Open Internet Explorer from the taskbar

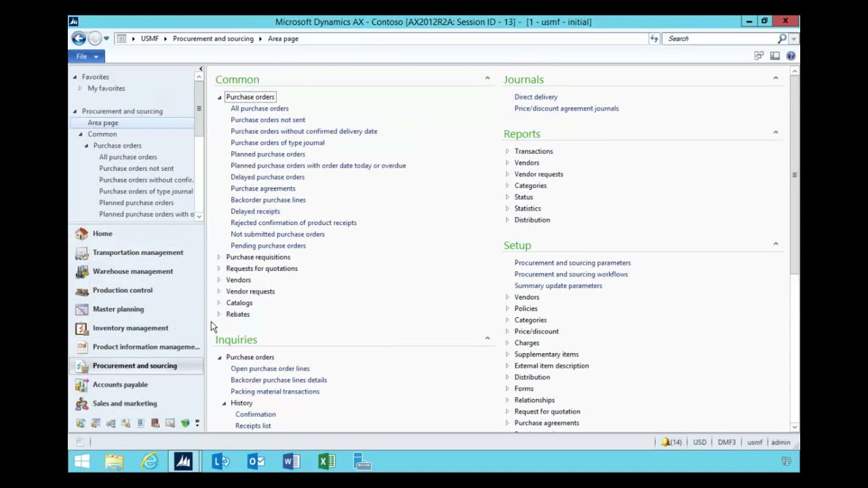click(x=150, y=462)
